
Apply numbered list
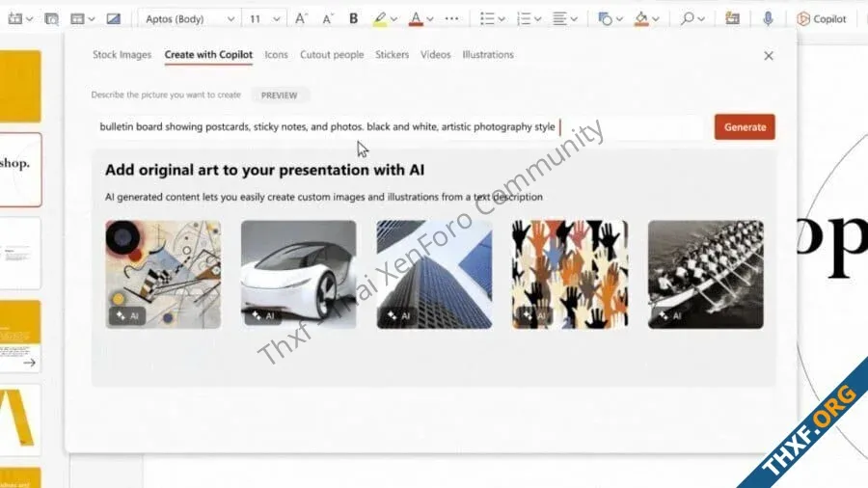[x=523, y=19]
